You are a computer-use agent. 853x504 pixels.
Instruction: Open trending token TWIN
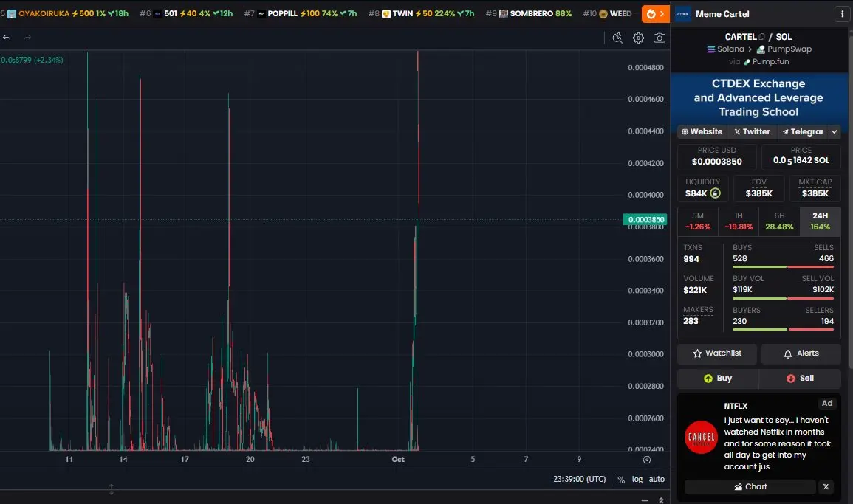click(421, 13)
